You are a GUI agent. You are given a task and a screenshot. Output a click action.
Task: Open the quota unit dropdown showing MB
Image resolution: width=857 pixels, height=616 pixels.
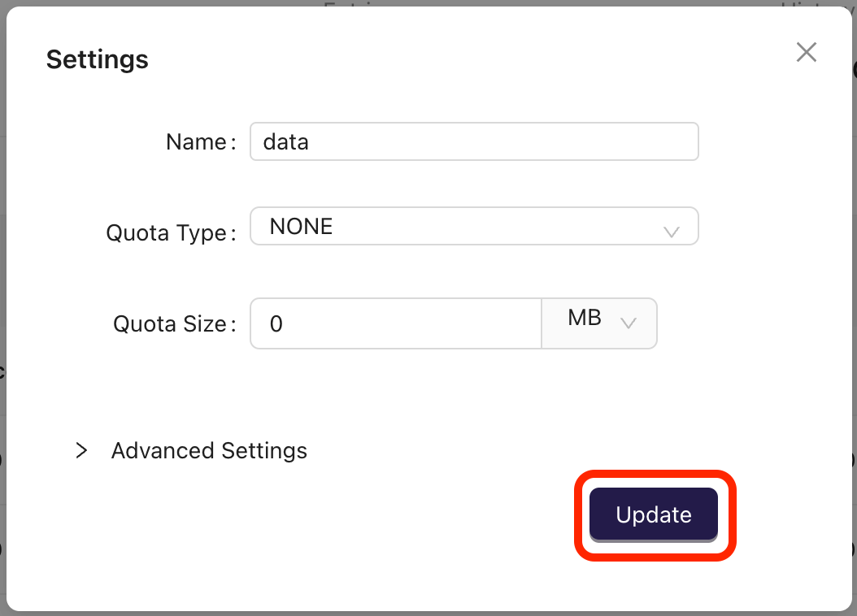[599, 323]
